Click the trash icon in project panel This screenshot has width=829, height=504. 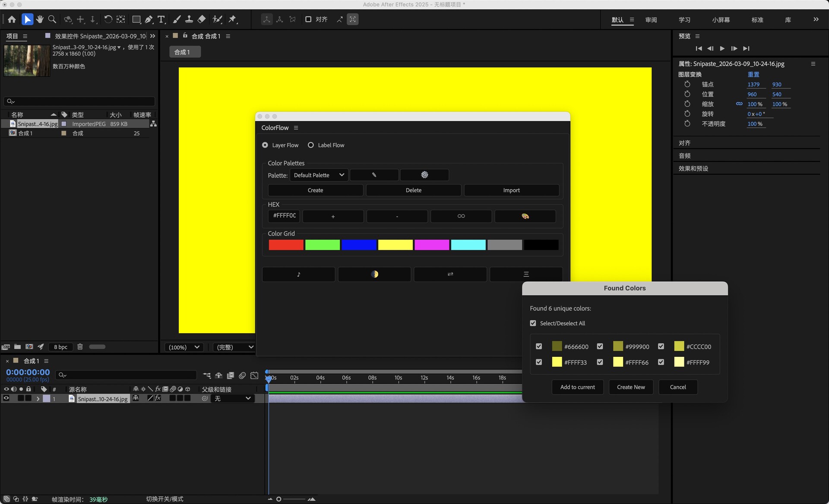(x=80, y=346)
